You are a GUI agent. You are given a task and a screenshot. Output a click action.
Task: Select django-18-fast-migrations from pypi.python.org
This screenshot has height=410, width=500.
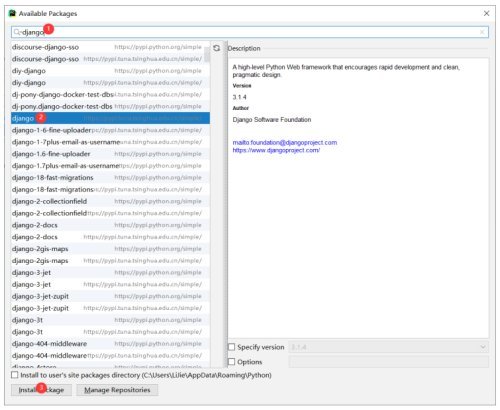[x=110, y=178]
